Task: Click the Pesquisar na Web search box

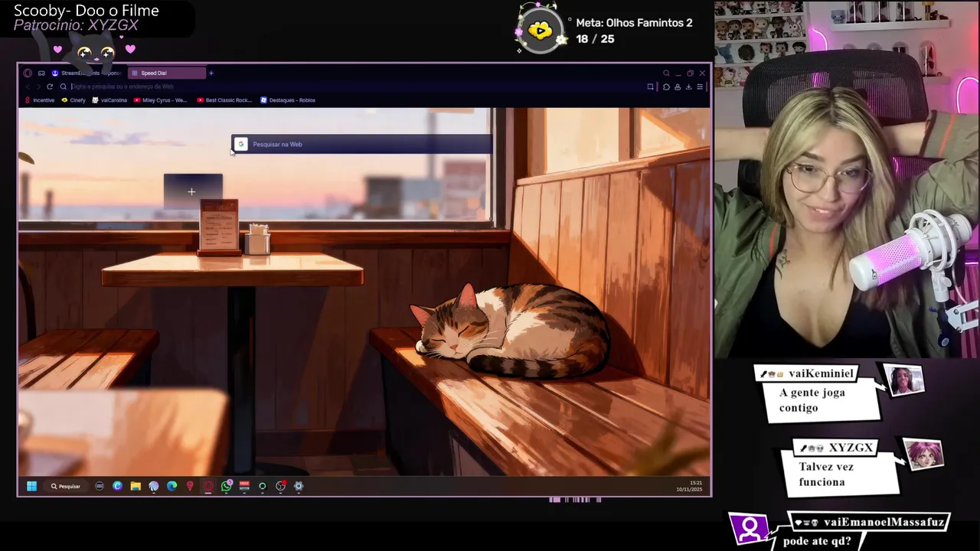Action: [361, 144]
